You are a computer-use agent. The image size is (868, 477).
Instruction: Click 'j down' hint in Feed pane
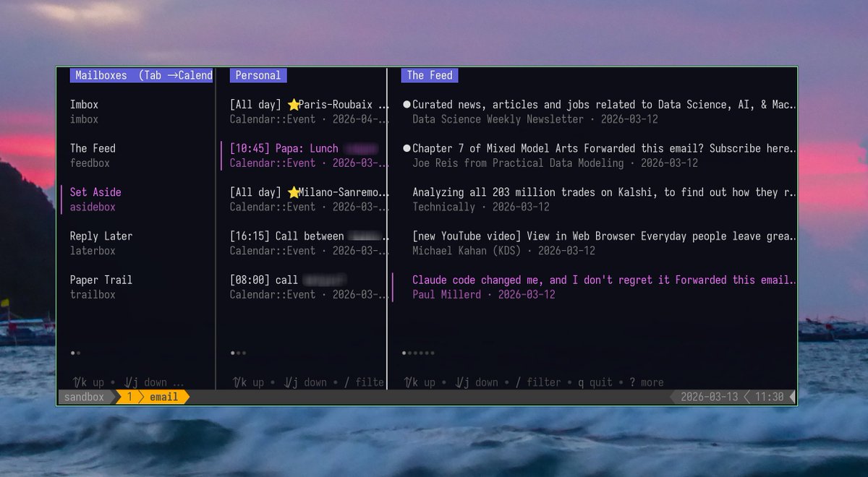(477, 382)
